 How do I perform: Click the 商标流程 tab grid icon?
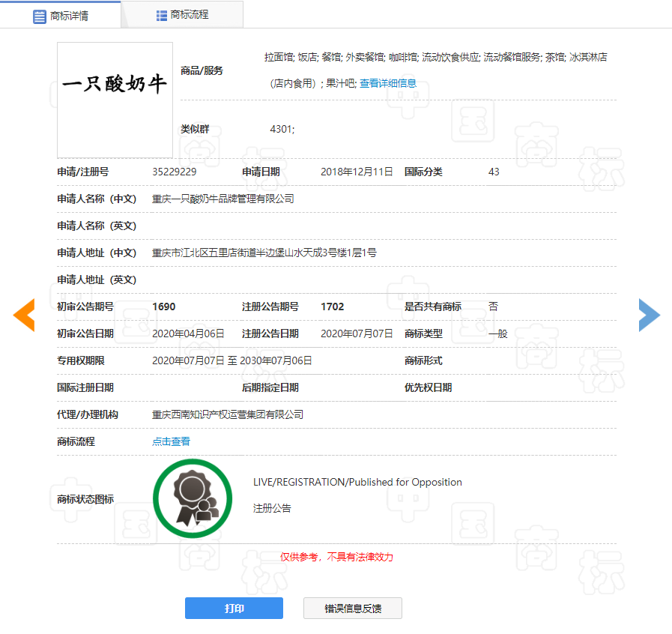point(161,15)
